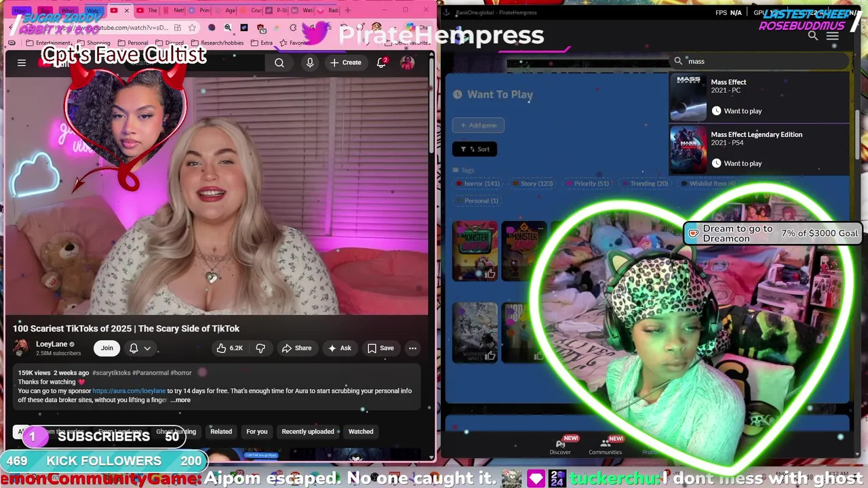
Task: Expand the description with ...more
Action: point(180,400)
